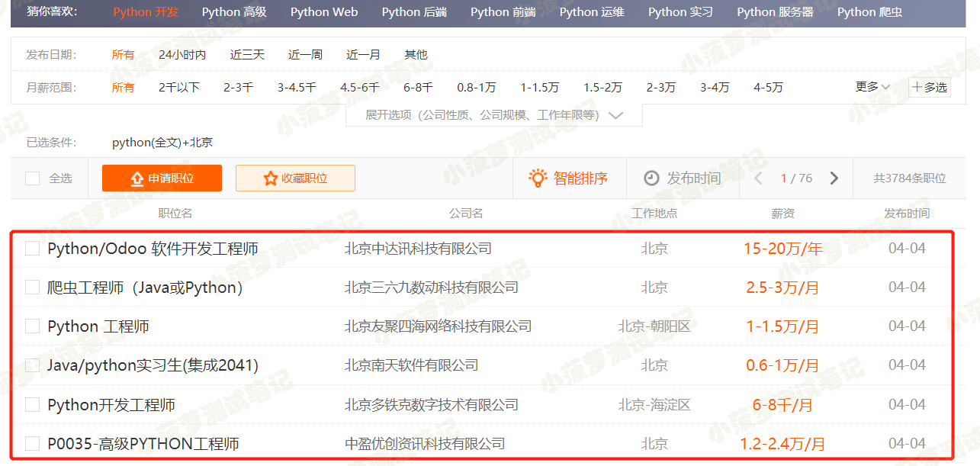Filter publish date by 其他

416,55
